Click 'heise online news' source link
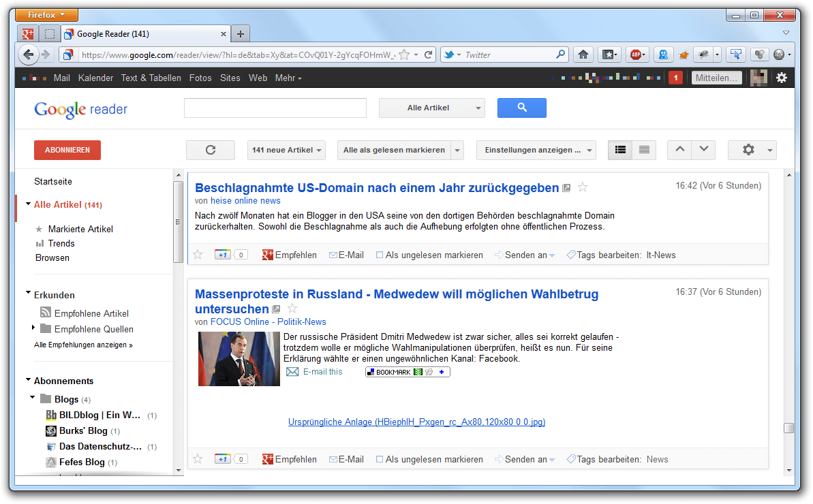Image resolution: width=813 pixels, height=504 pixels. 245,200
